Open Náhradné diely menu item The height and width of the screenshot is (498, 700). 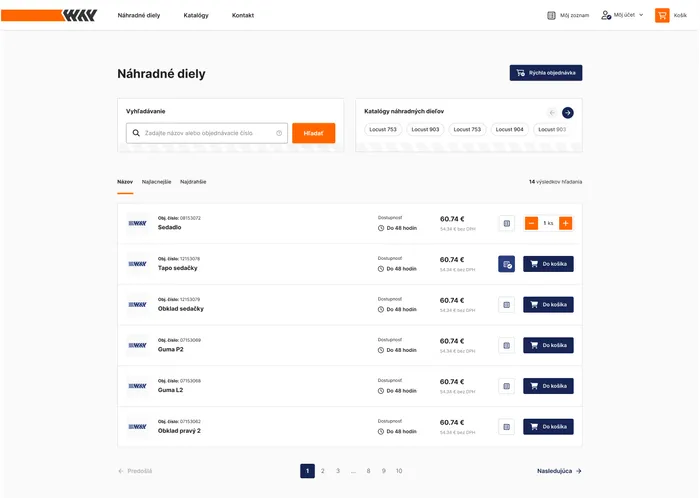[139, 15]
